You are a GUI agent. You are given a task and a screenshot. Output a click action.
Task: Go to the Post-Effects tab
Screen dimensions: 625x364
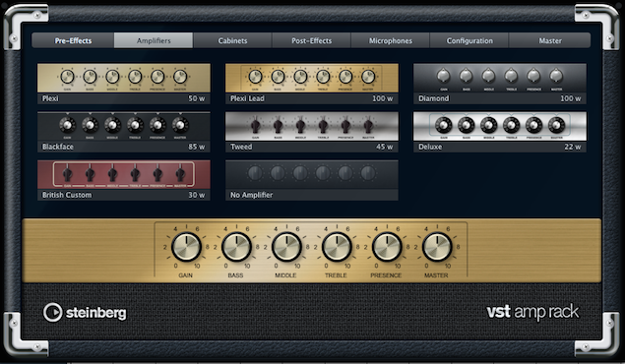click(311, 40)
